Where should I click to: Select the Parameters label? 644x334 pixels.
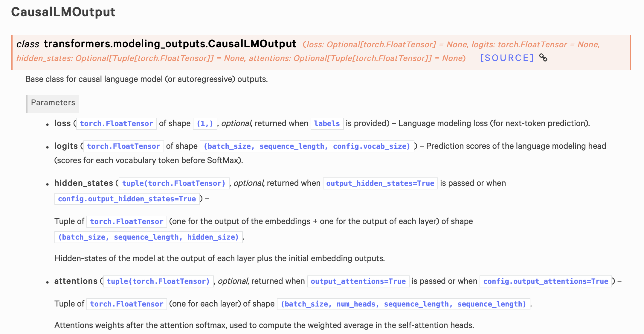pyautogui.click(x=53, y=103)
